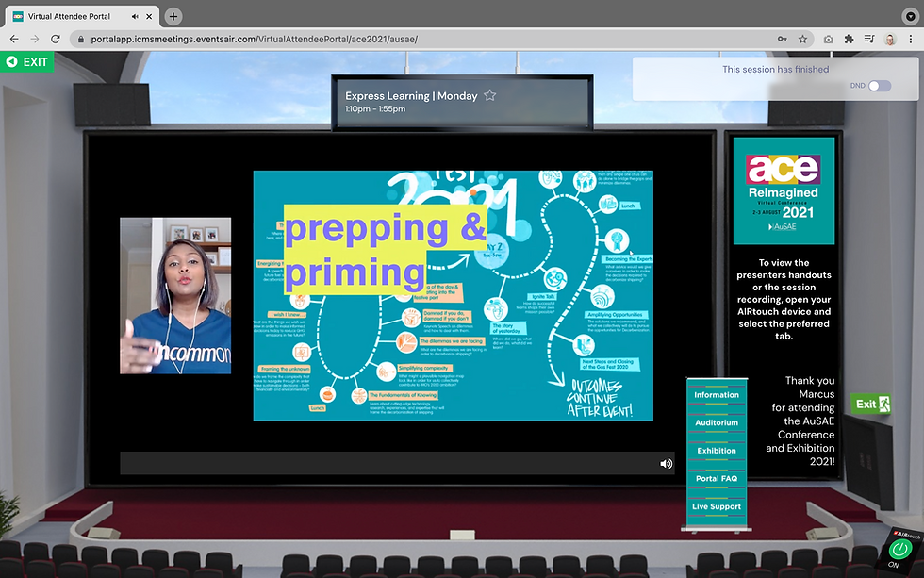Click the green Exit door sign
The height and width of the screenshot is (578, 924).
point(871,404)
